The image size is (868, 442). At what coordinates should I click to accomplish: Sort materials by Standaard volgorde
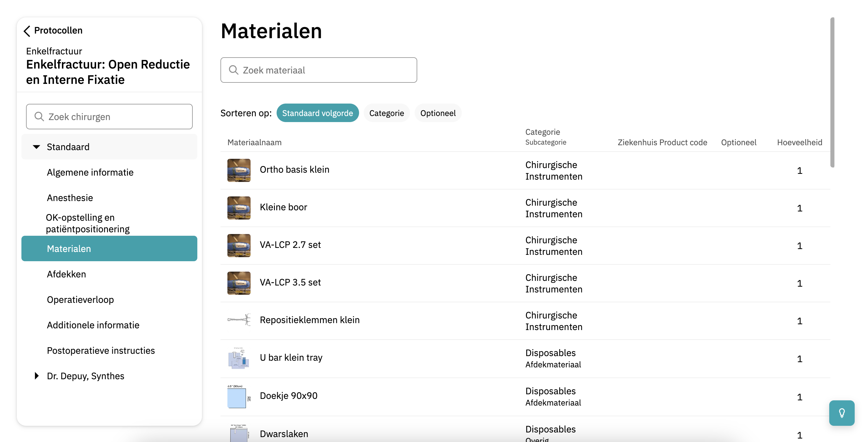point(317,113)
